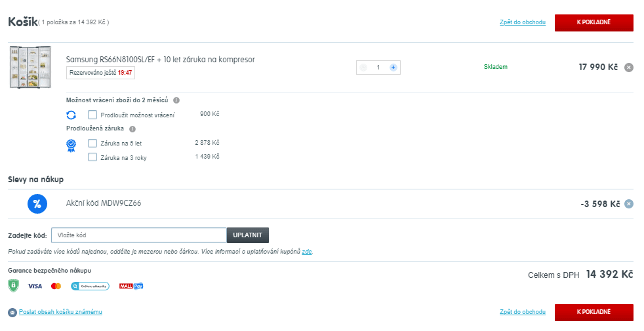
Task: Click the Slevy na nákup heading
Action: coord(35,180)
